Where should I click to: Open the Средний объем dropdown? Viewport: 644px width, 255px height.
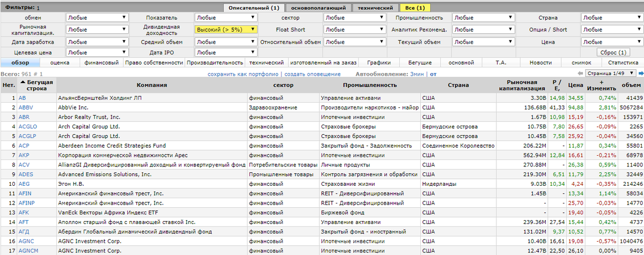pyautogui.click(x=226, y=41)
